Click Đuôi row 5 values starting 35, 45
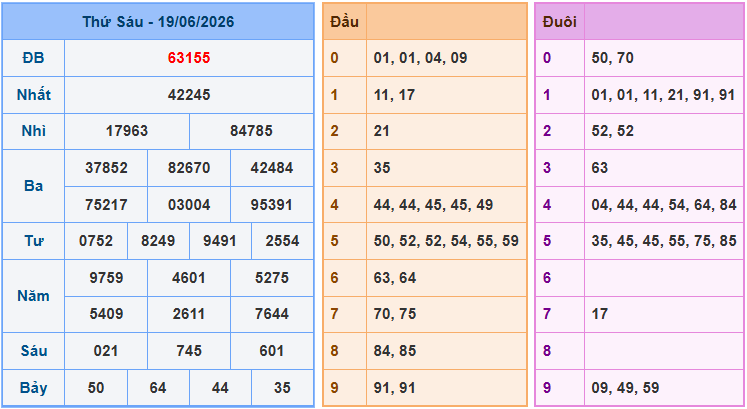 point(664,241)
